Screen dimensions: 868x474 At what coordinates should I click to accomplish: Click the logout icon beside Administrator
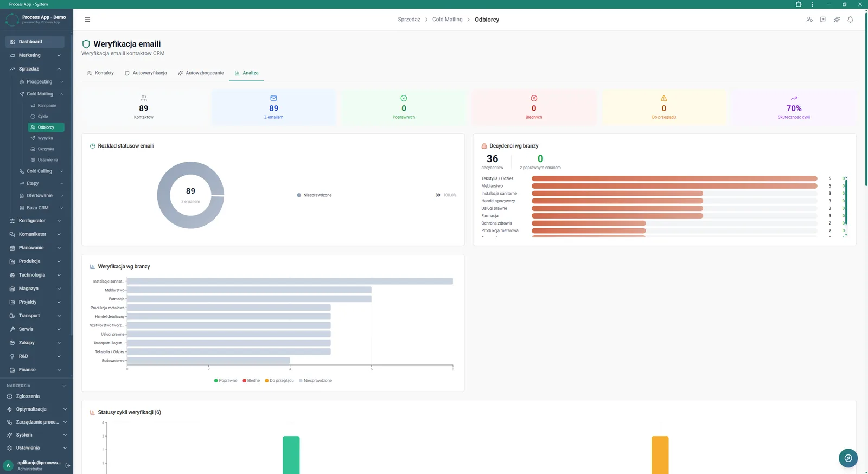[x=68, y=465]
